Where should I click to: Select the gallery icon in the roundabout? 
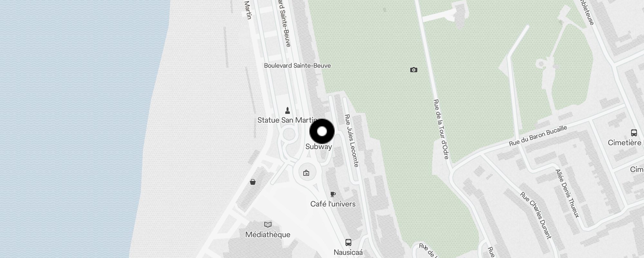pos(306,173)
